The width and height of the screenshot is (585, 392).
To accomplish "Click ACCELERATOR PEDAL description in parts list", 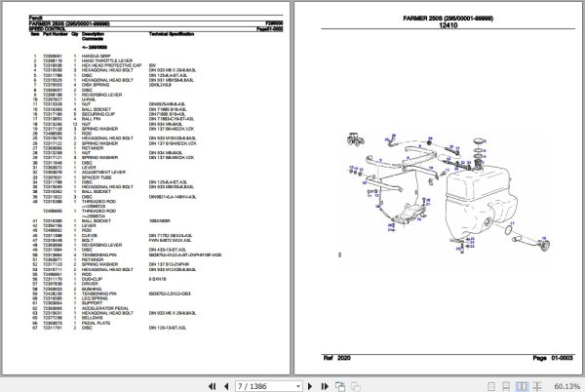I will pyautogui.click(x=105, y=308).
